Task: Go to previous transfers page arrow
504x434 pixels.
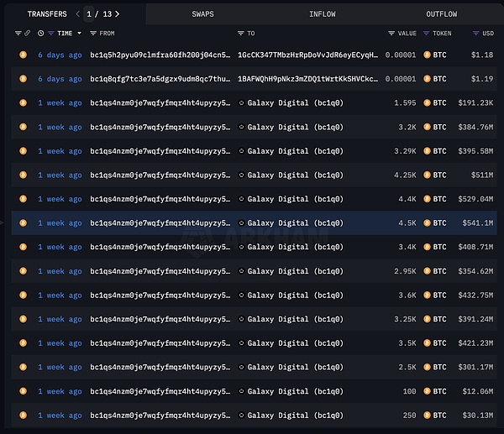Action: [x=78, y=13]
